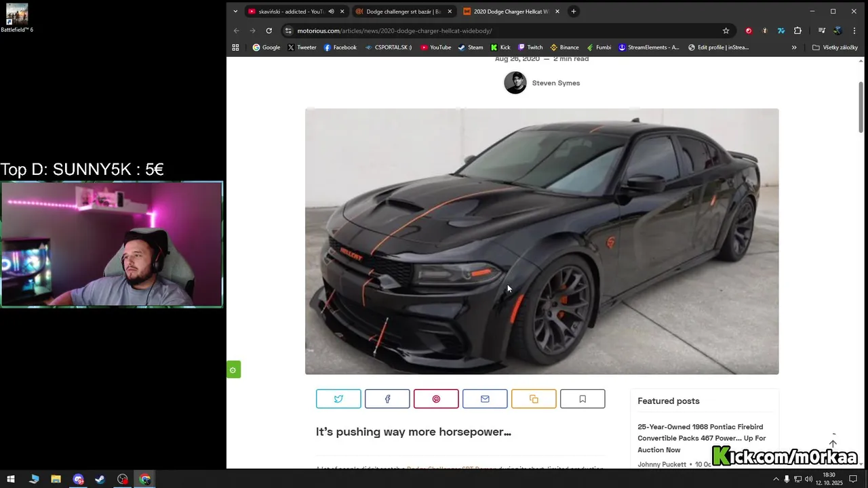Open Steam from the taskbar

pos(100,479)
